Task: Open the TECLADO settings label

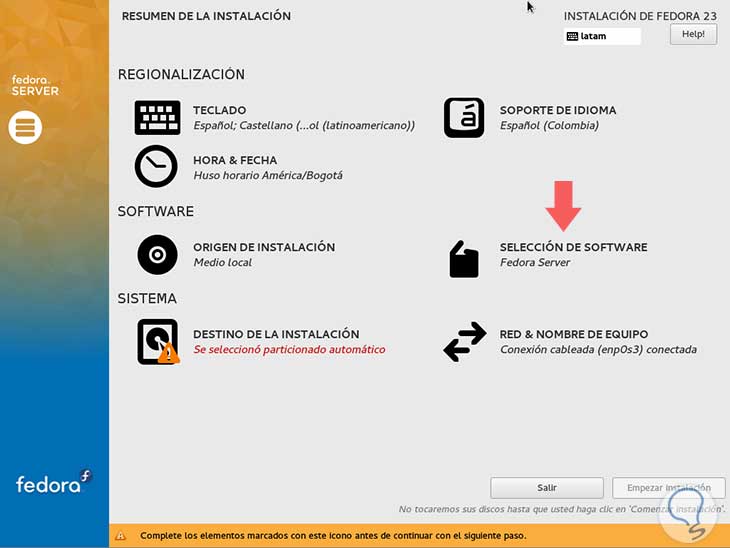Action: point(220,110)
